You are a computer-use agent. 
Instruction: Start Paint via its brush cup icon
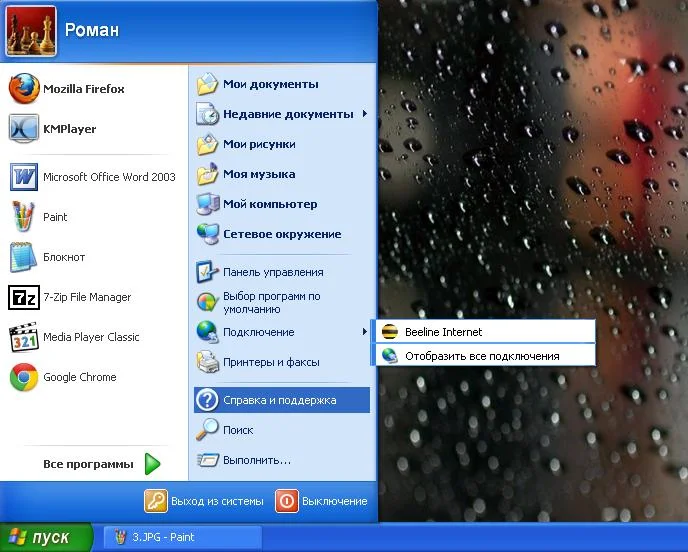pos(24,217)
